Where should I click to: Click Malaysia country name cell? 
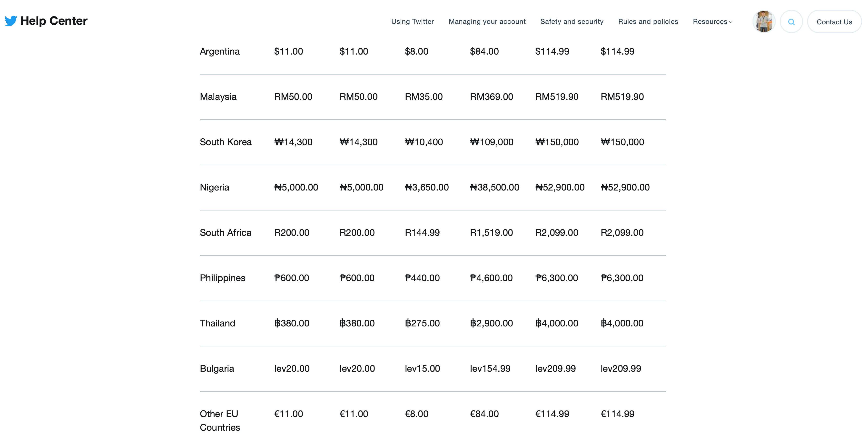[x=218, y=97]
